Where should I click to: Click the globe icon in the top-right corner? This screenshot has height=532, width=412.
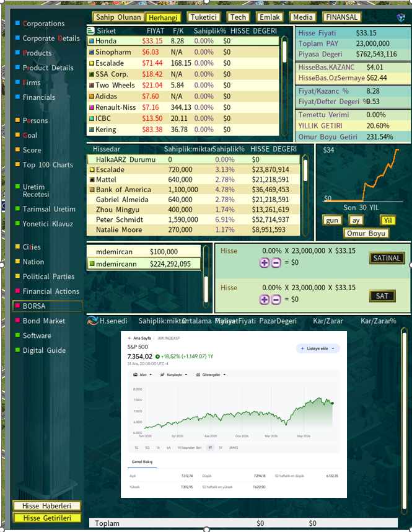click(x=401, y=17)
